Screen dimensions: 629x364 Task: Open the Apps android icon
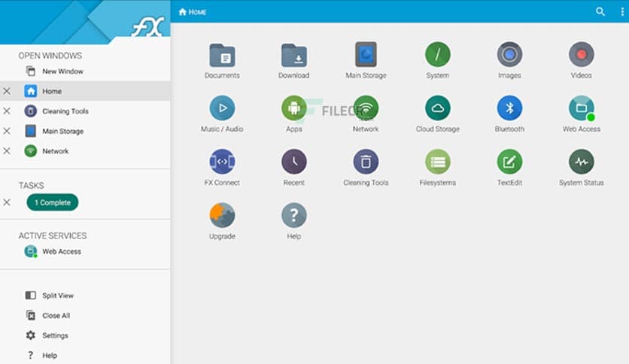(x=293, y=108)
